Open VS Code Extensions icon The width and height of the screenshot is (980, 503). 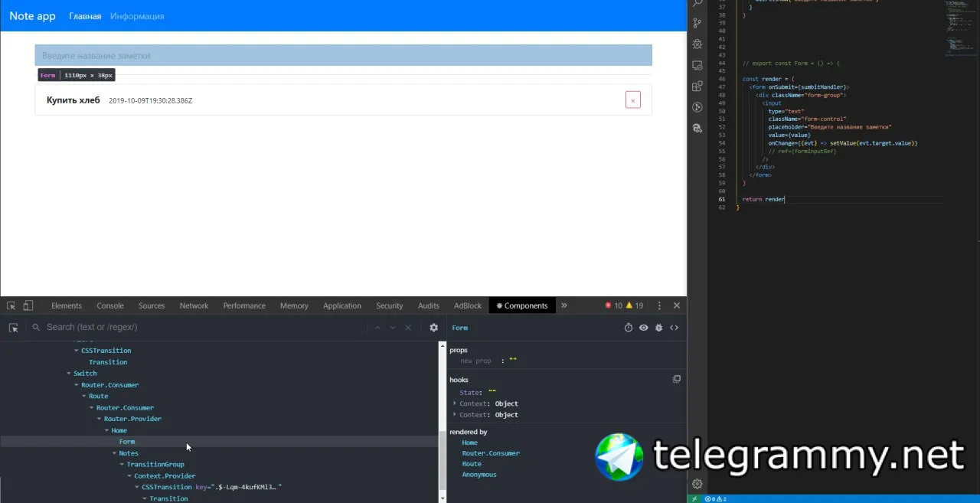point(697,87)
